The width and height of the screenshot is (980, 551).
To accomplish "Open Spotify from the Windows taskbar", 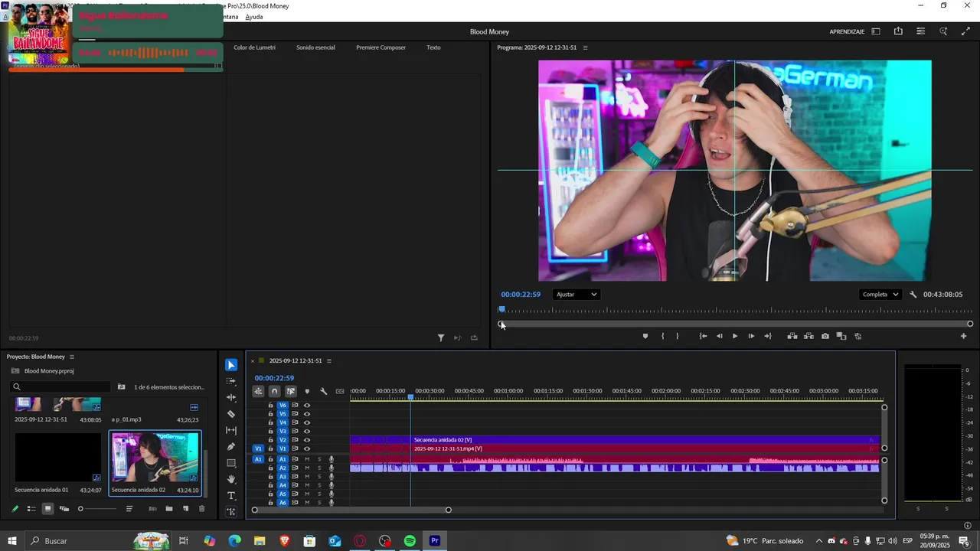I will [410, 541].
